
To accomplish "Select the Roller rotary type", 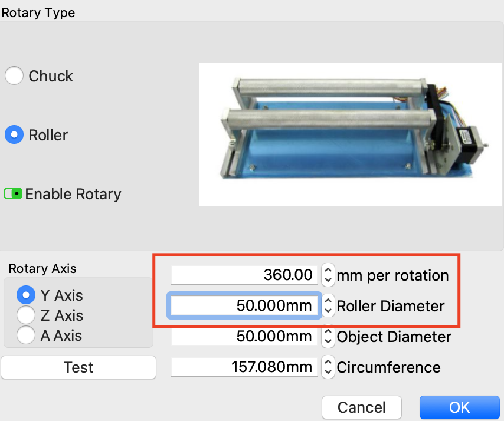I will tap(14, 135).
